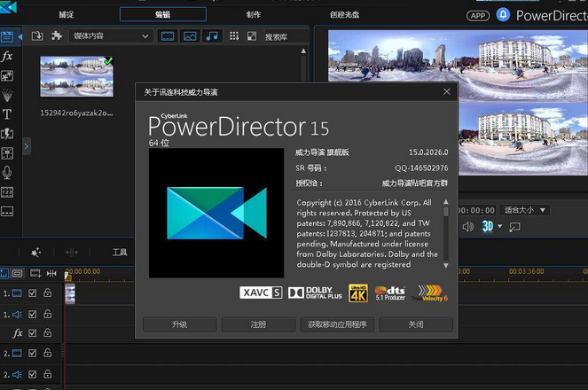
Task: Click the add tracks icon
Action: coord(35,274)
